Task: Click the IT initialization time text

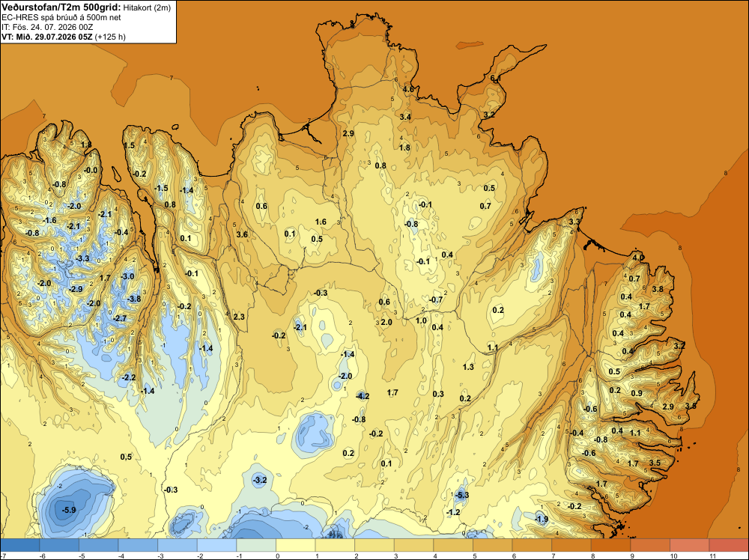Action: pyautogui.click(x=47, y=27)
